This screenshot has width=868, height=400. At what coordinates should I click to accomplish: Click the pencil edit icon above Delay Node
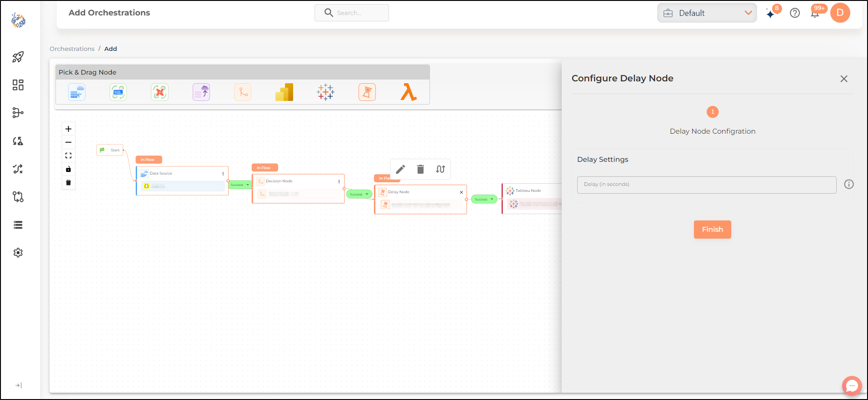click(x=400, y=170)
